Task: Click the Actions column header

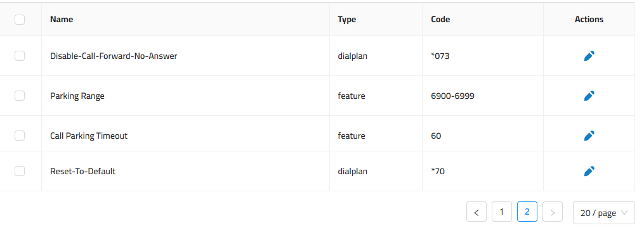Action: [589, 19]
